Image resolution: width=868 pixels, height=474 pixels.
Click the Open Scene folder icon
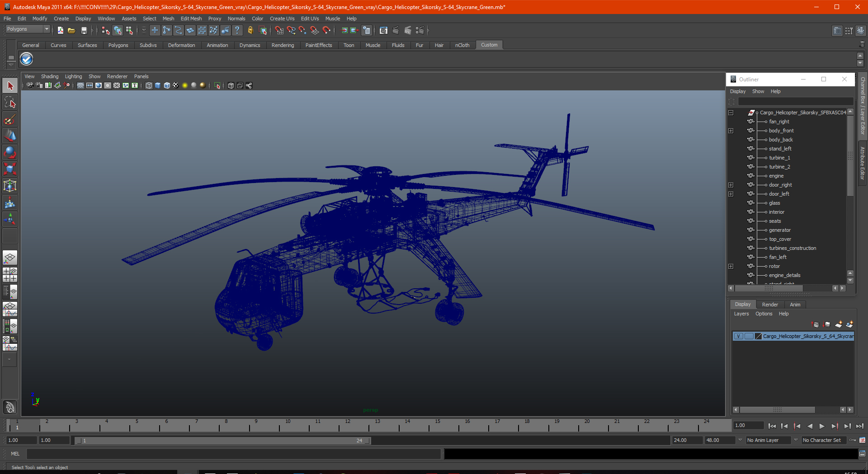pos(71,30)
